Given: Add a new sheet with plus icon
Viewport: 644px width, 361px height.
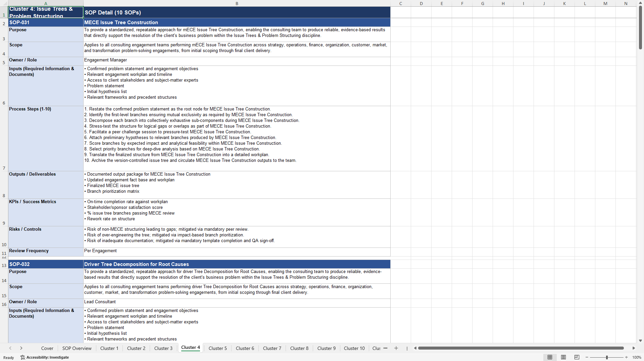Looking at the screenshot, I should coord(396,348).
